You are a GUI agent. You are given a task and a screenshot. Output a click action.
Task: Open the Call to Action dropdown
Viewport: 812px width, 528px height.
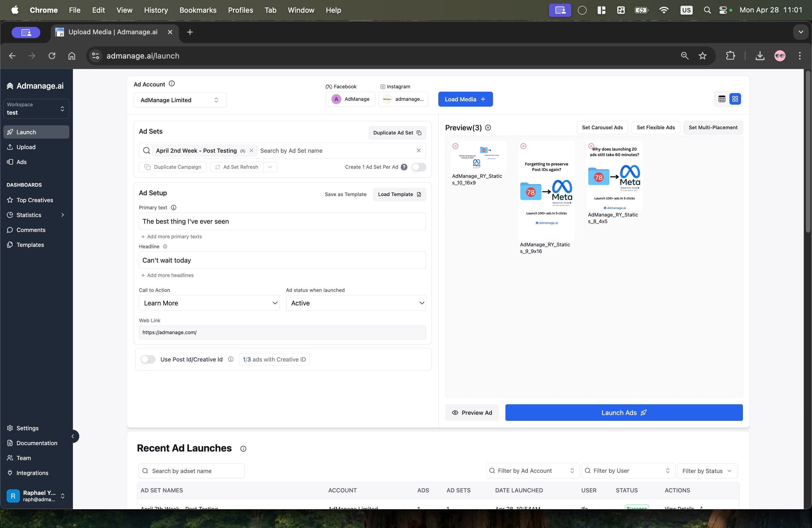pos(209,303)
